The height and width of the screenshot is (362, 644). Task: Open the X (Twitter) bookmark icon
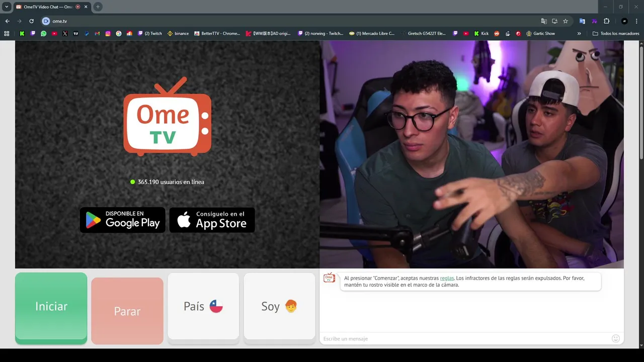pyautogui.click(x=65, y=33)
